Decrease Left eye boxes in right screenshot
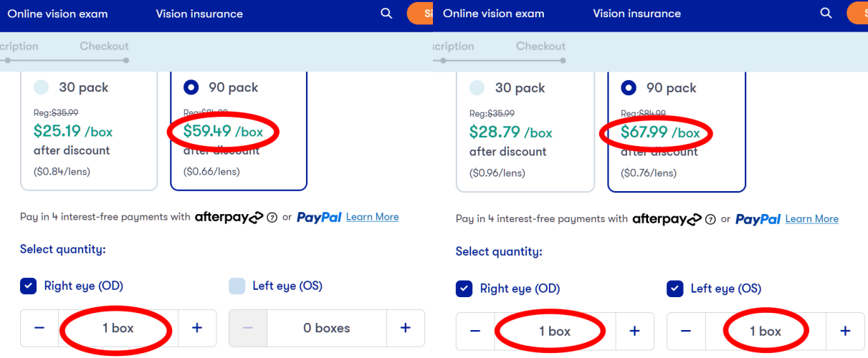The width and height of the screenshot is (868, 358). pyautogui.click(x=686, y=331)
